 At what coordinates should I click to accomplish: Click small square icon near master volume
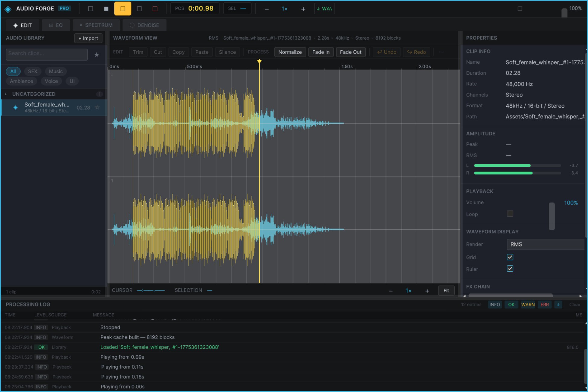click(520, 9)
